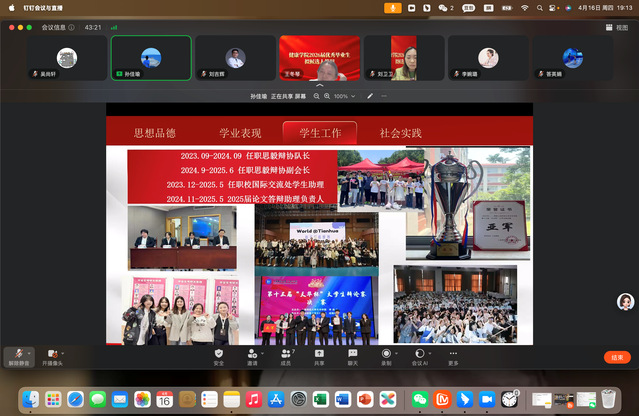Select 孙佳瑜's participant video thumbnail
The width and height of the screenshot is (639, 416).
151,58
